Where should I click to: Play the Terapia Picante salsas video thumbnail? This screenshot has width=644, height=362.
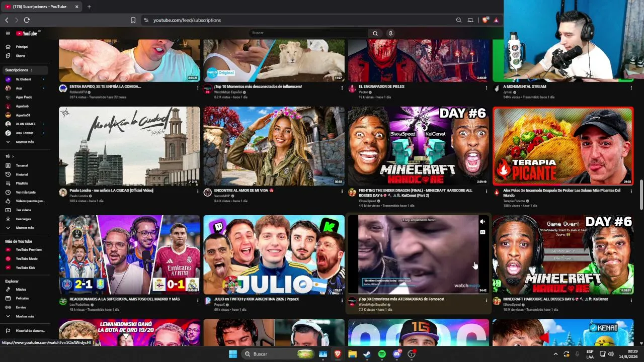(563, 146)
